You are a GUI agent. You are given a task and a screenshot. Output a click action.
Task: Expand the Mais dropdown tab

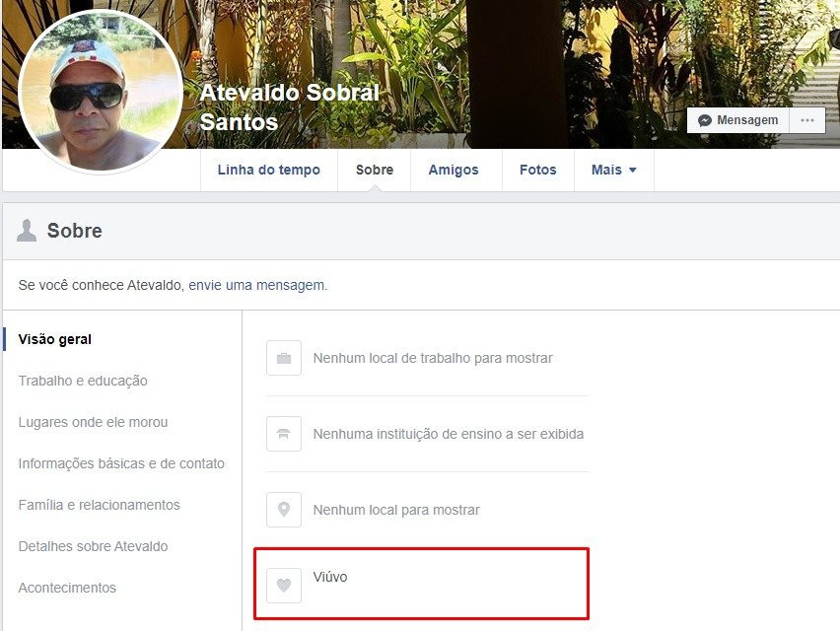pyautogui.click(x=614, y=170)
